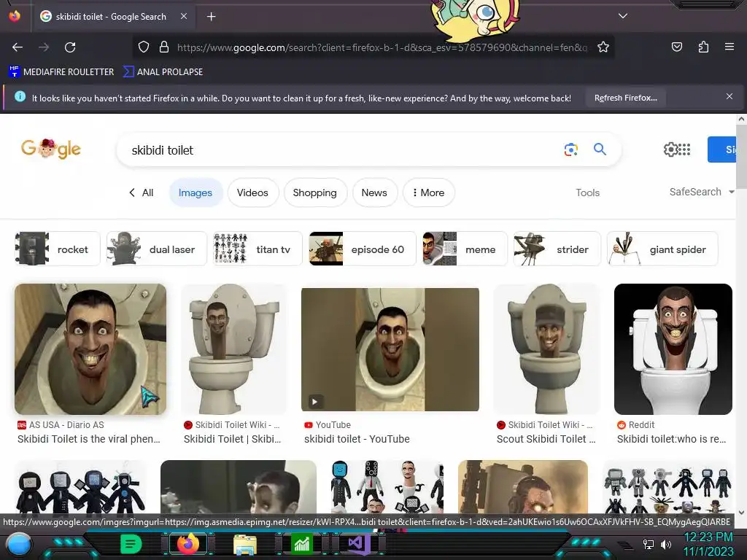This screenshot has width=747, height=560.
Task: Open AS USA Diario AS image result
Action: pyautogui.click(x=90, y=349)
